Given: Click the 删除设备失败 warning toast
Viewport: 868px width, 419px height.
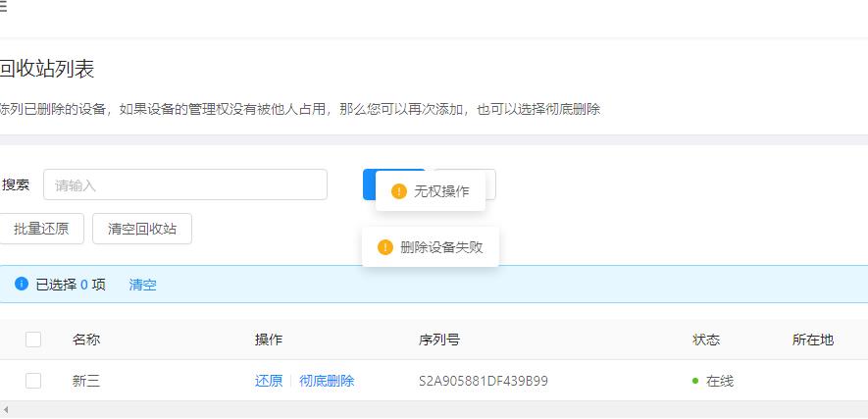Looking at the screenshot, I should pos(431,247).
